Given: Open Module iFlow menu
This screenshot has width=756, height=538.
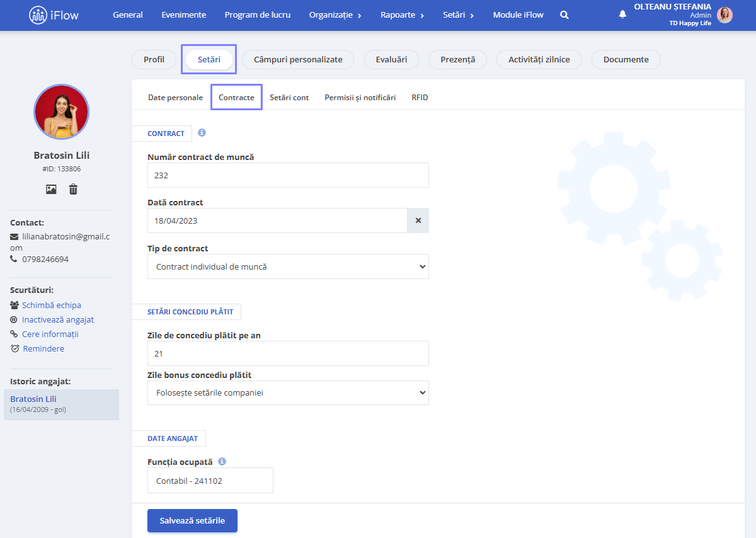Looking at the screenshot, I should [x=518, y=14].
